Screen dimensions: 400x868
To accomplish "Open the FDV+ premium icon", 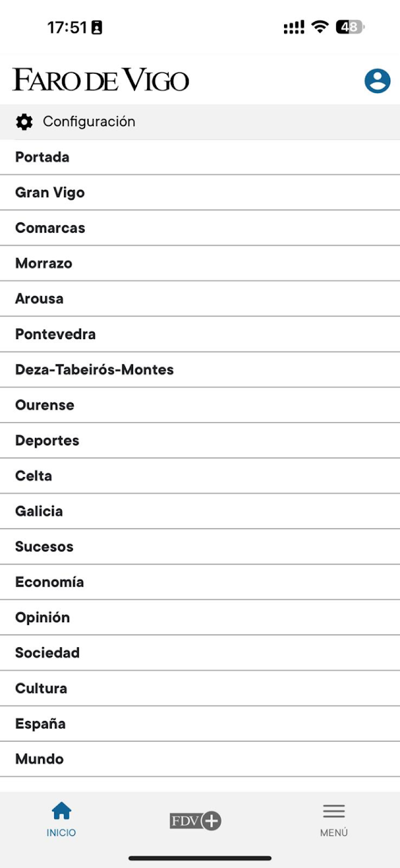I will click(195, 821).
